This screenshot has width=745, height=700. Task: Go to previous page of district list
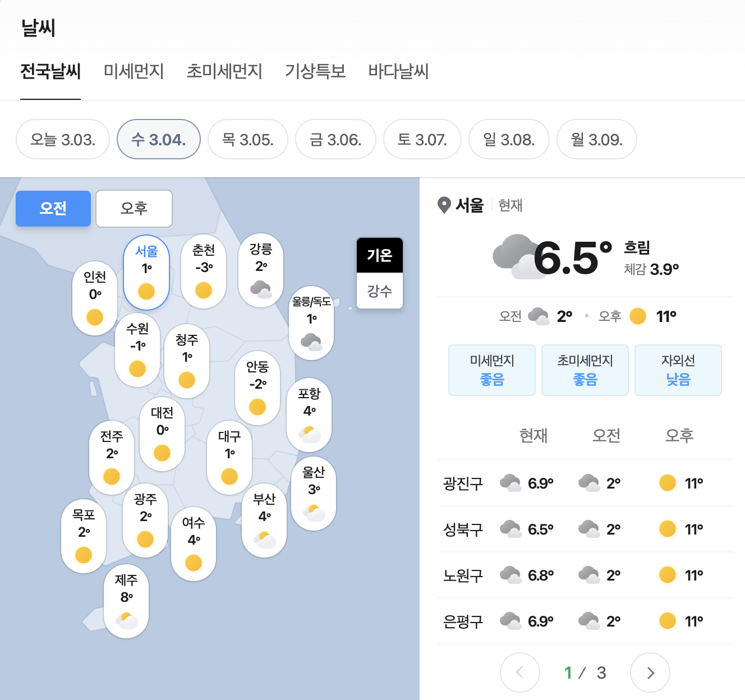(520, 673)
